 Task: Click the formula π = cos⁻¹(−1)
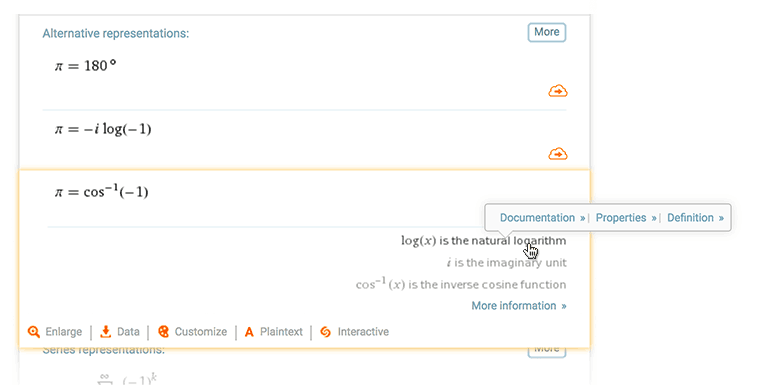pos(101,191)
